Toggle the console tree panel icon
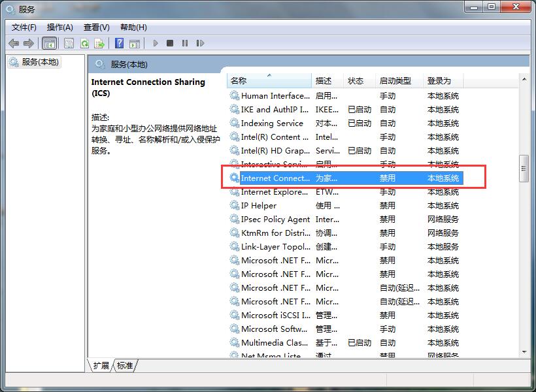 pos(48,43)
